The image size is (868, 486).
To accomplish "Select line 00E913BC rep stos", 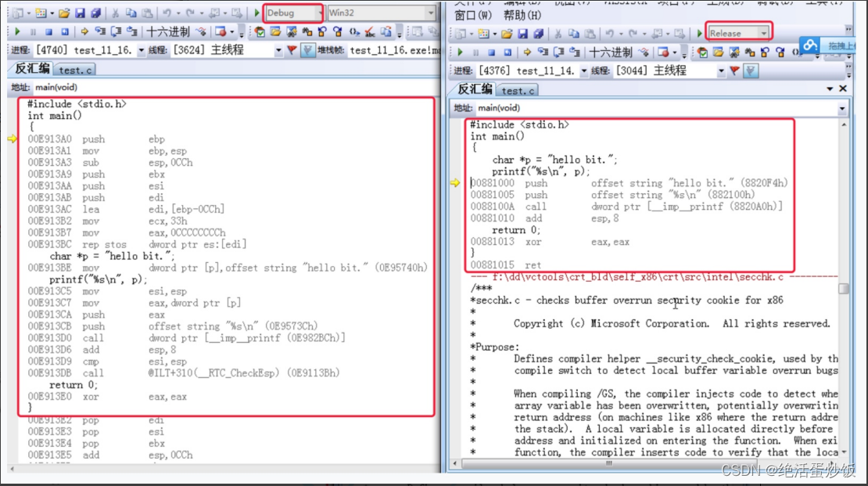I will [138, 244].
